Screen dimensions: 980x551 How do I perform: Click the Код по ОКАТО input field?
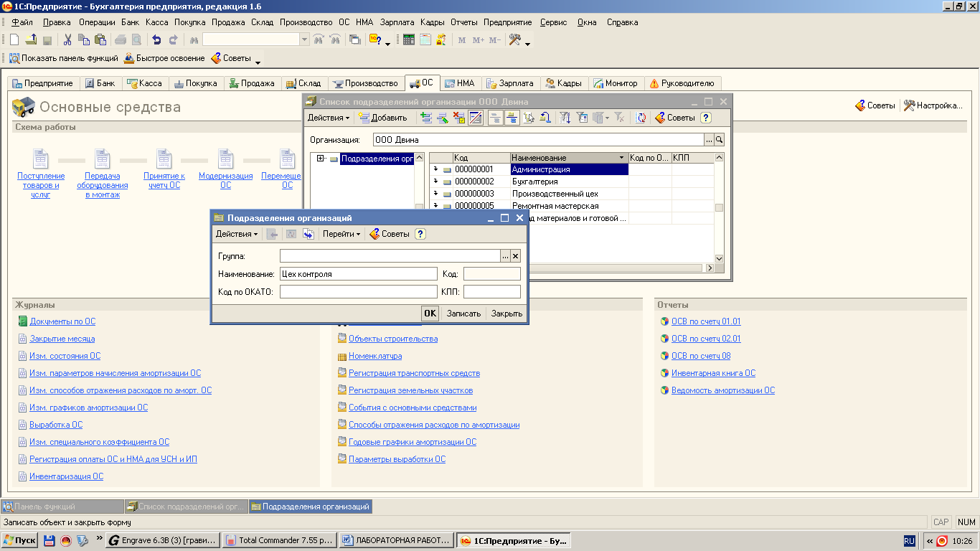[x=358, y=291]
